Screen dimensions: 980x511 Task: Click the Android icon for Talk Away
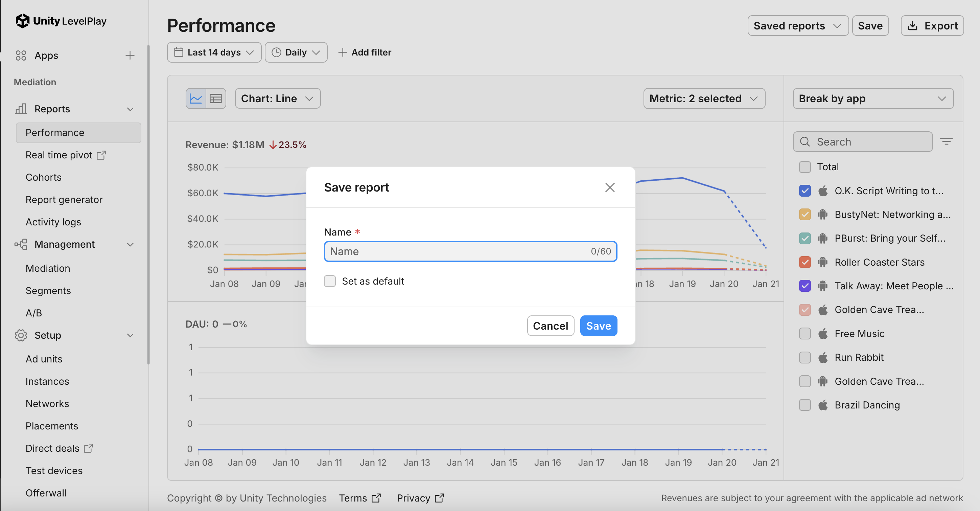tap(823, 286)
